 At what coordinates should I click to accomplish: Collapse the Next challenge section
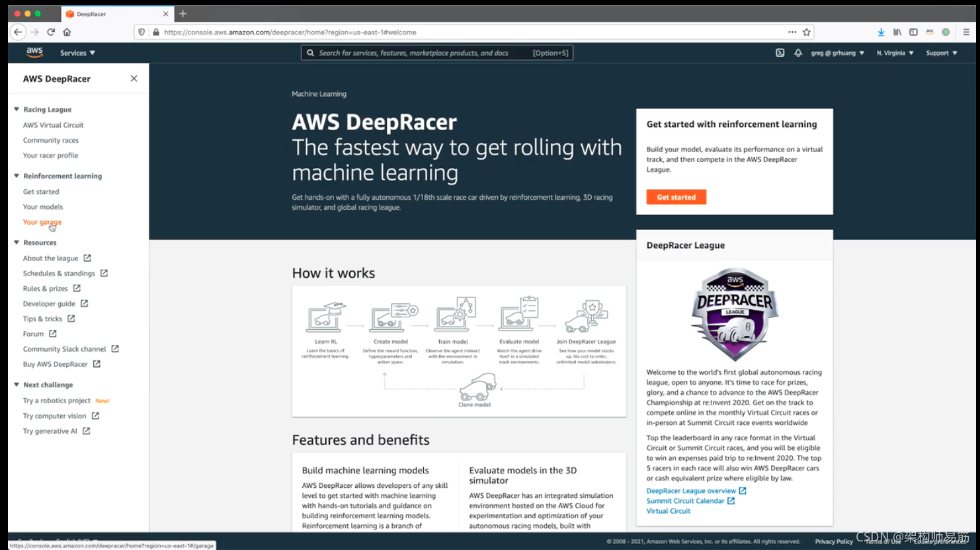17,385
